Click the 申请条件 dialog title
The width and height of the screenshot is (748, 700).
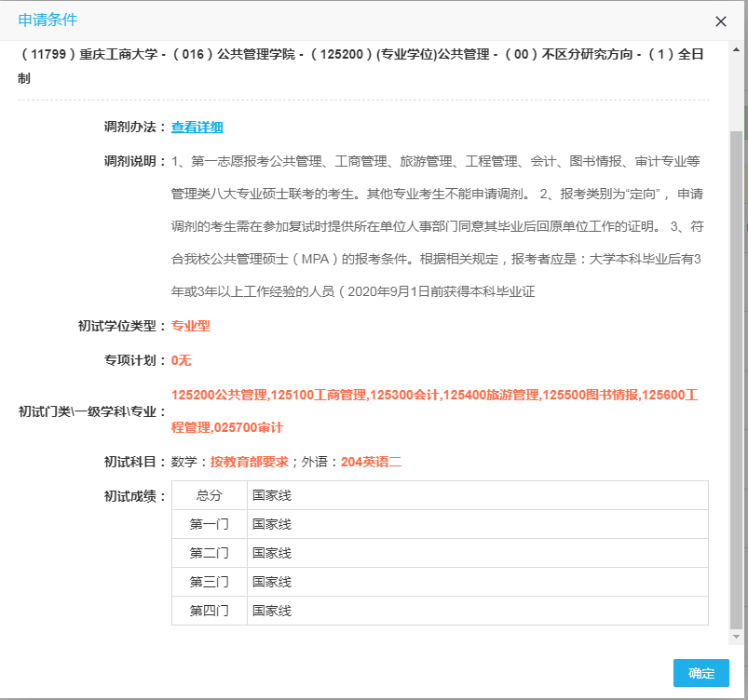click(48, 20)
